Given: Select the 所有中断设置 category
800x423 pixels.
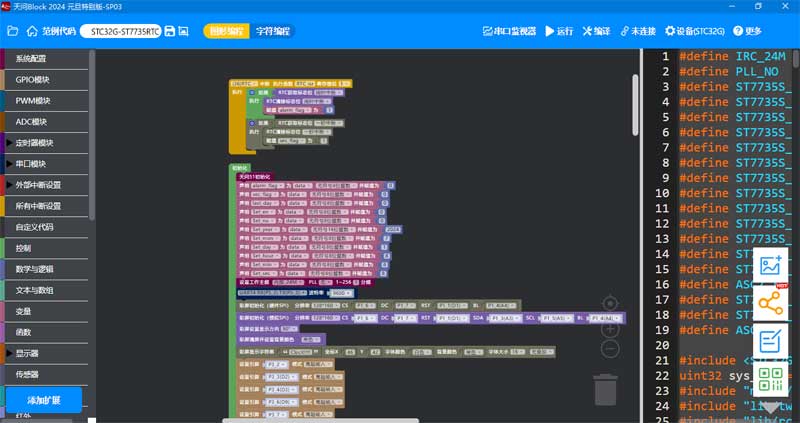Looking at the screenshot, I should pyautogui.click(x=46, y=206).
